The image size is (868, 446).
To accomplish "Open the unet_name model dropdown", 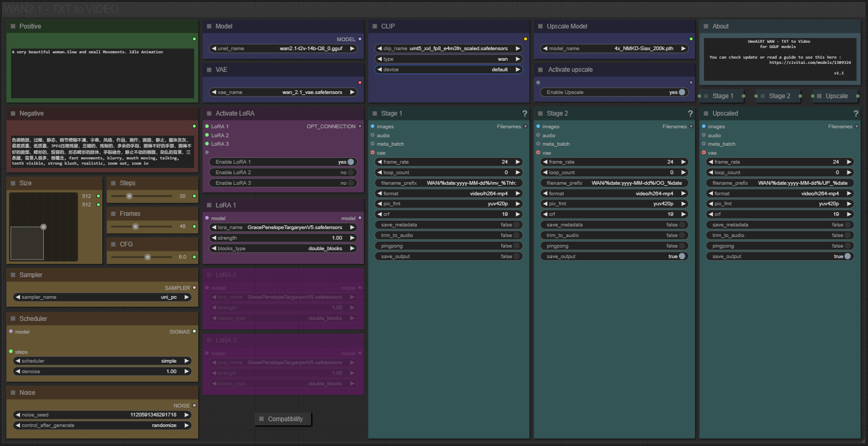I will 283,49.
